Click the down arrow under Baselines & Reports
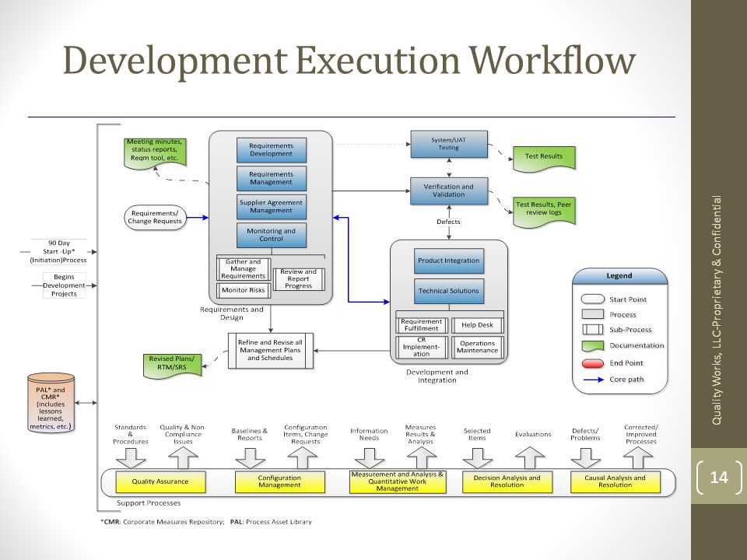The width and height of the screenshot is (747, 560). point(250,458)
